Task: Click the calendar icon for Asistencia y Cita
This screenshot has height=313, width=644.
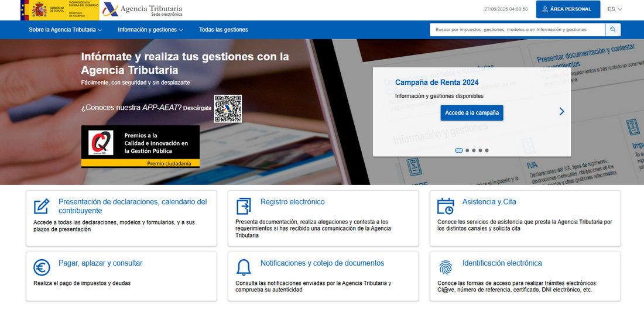Action: [x=446, y=206]
